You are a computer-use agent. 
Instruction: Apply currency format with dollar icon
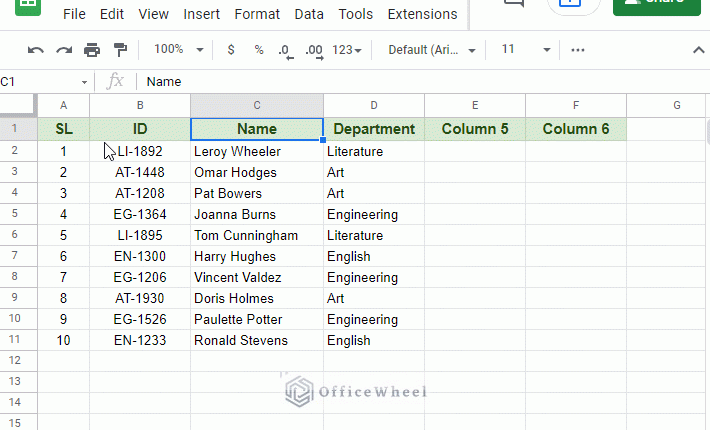[x=231, y=50]
